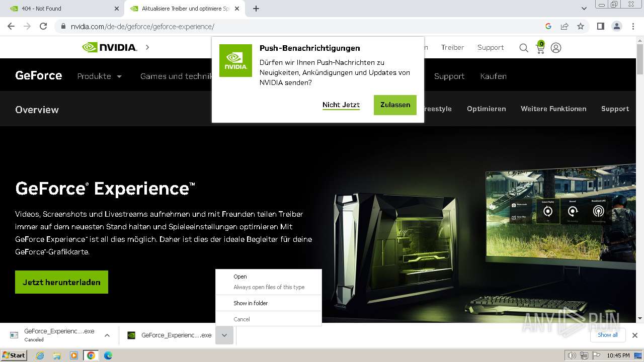The width and height of the screenshot is (644, 362).
Task: Open the Chrome profile avatar
Action: 616,26
